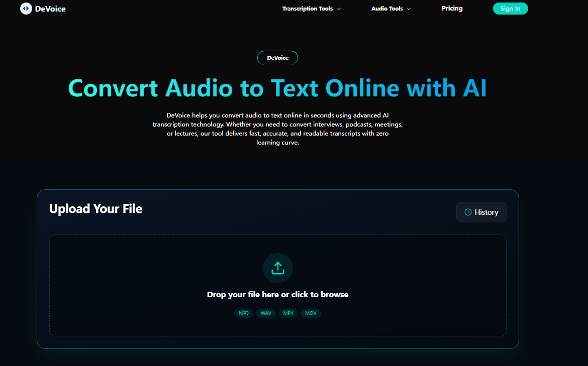588x366 pixels.
Task: Click the upload arrow icon
Action: 277,268
